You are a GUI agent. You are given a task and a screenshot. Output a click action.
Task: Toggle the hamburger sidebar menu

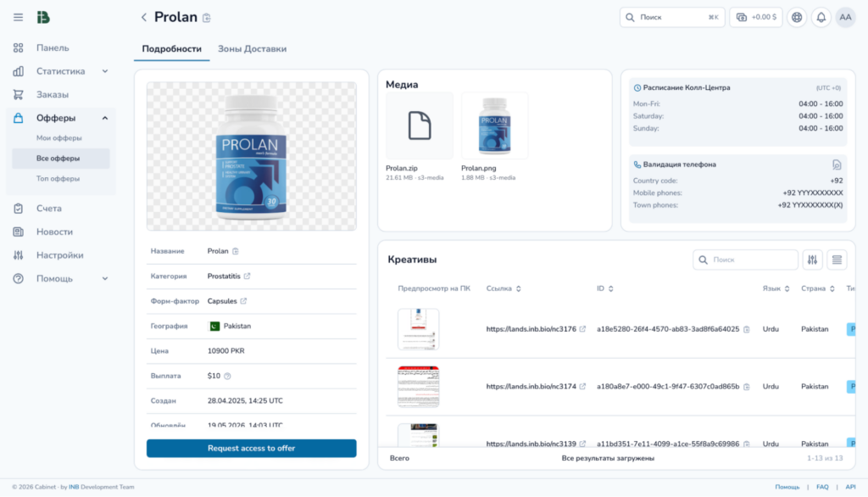[x=19, y=18]
